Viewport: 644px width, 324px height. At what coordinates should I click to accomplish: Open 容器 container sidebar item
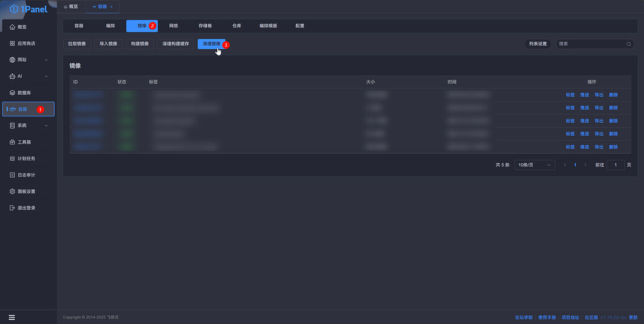[x=29, y=109]
